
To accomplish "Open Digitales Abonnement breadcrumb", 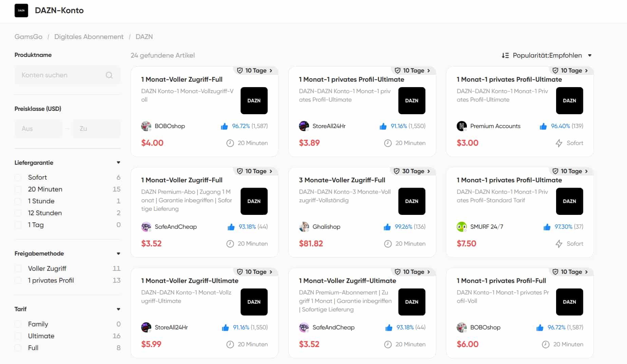I will pyautogui.click(x=89, y=37).
